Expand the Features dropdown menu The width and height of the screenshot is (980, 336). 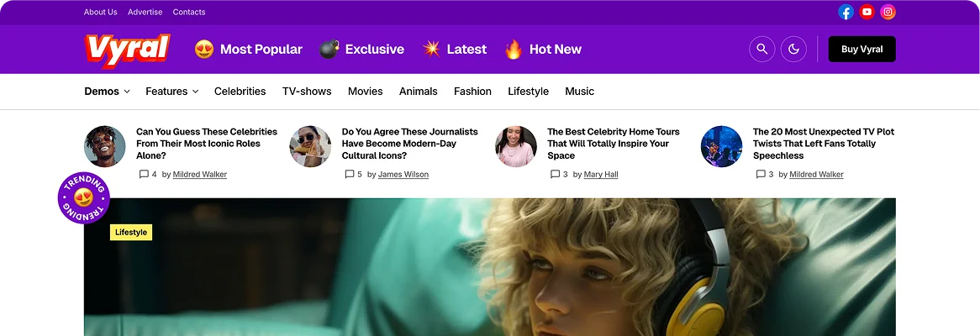[171, 92]
